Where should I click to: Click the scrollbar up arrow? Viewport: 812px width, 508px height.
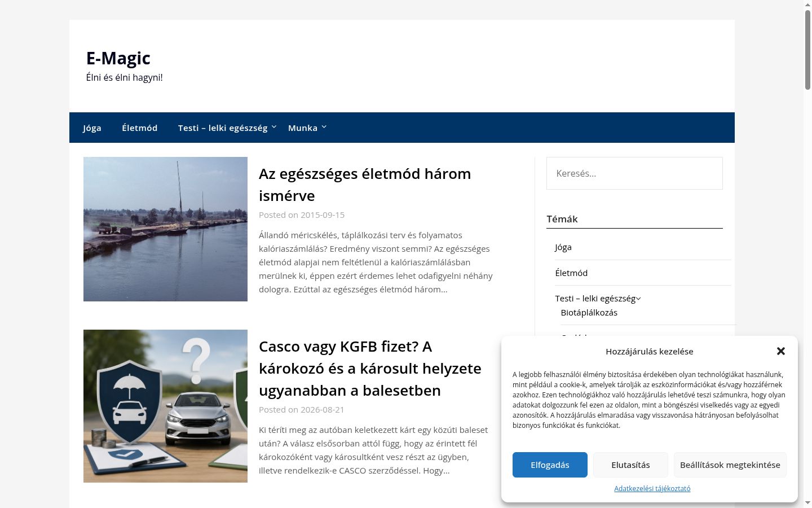(807, 4)
